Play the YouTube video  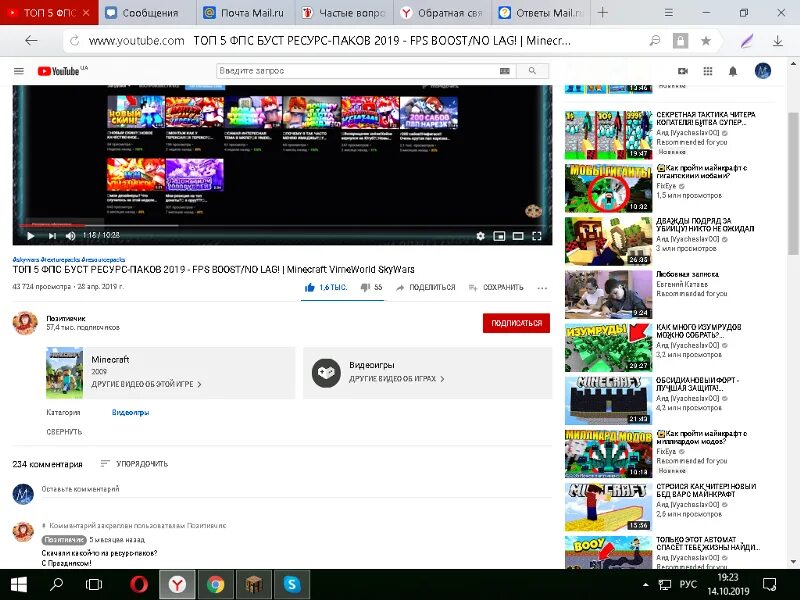(30, 236)
